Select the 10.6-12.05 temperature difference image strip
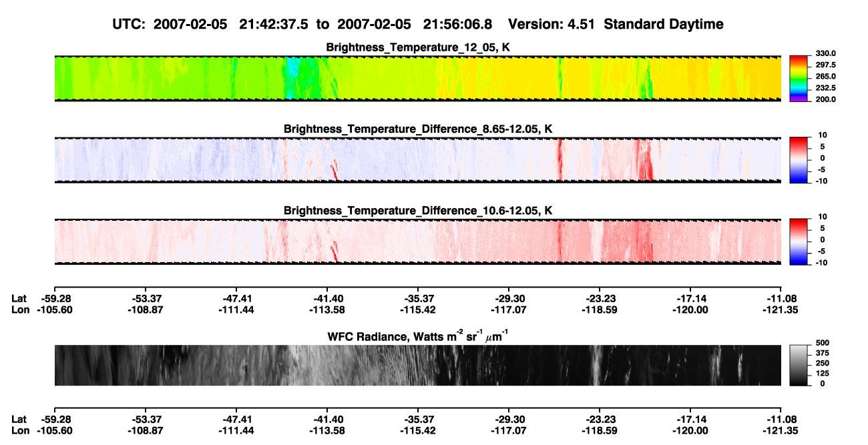The height and width of the screenshot is (445, 868). tap(417, 242)
